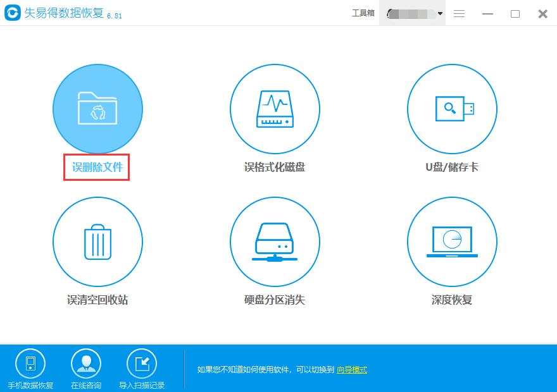
Task: Click the trash bin recycle icon
Action: pyautogui.click(x=97, y=242)
